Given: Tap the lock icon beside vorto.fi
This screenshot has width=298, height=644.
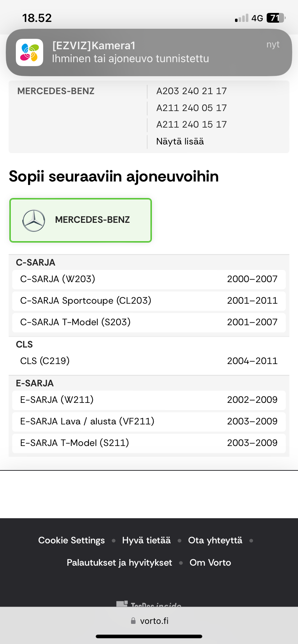Looking at the screenshot, I should pyautogui.click(x=133, y=621).
